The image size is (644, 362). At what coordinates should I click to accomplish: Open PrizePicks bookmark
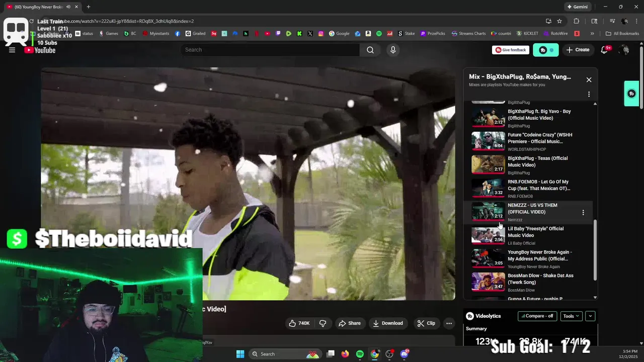(433, 34)
